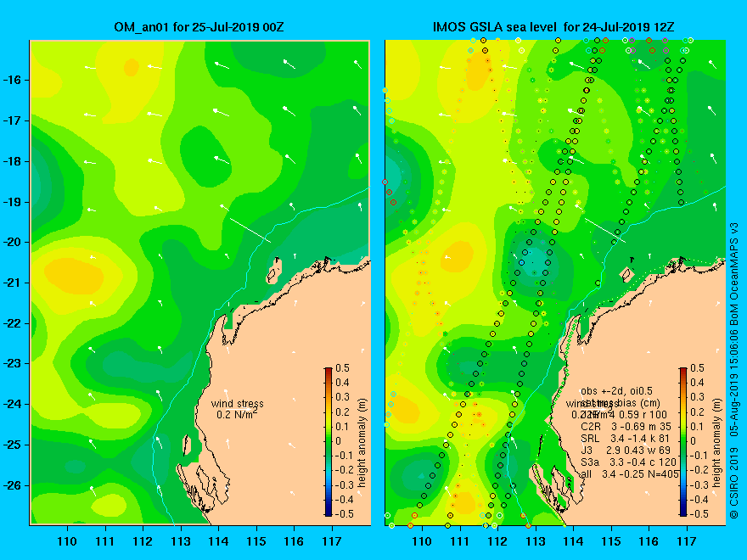Click the left map title "OM_an01 for 25-Jul-2019 00Z"
This screenshot has width=747, height=560.
[x=199, y=27]
